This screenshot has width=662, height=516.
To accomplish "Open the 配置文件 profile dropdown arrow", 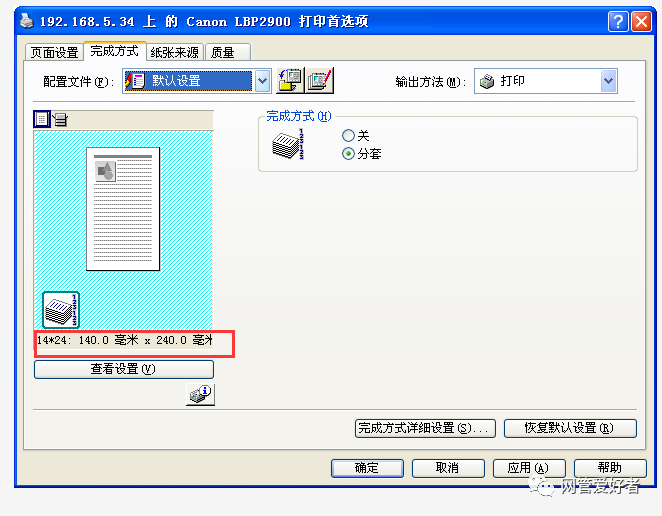I will click(263, 81).
